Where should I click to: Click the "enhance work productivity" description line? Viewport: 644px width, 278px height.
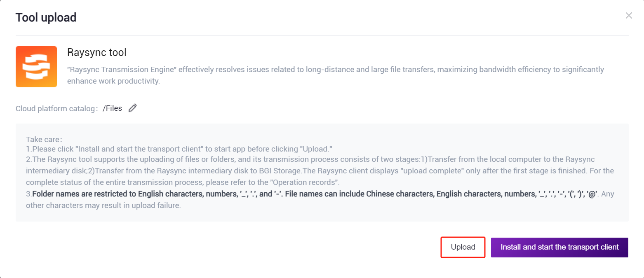pyautogui.click(x=113, y=81)
